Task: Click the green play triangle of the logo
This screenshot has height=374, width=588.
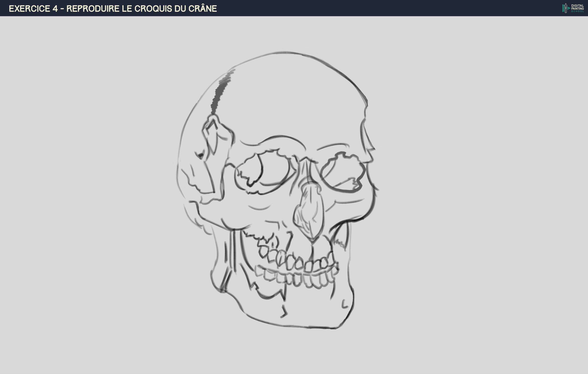Action: click(x=569, y=8)
